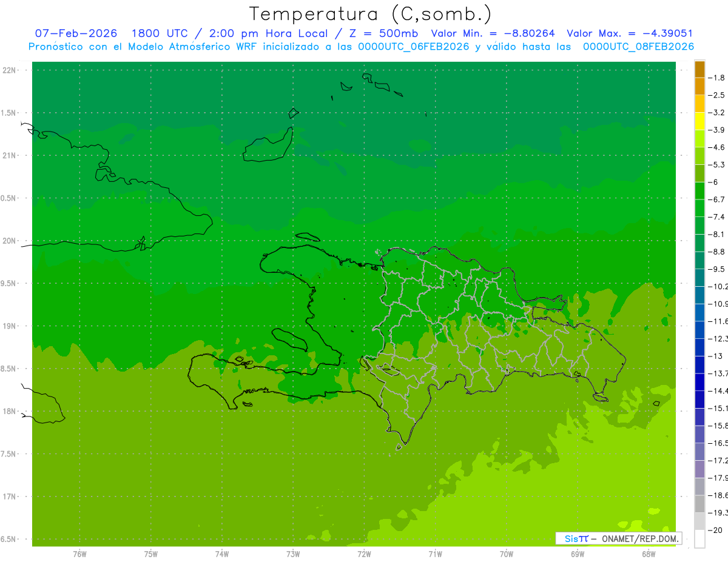Click the "-2.5" colorbar label
The width and height of the screenshot is (728, 562).
point(716,95)
